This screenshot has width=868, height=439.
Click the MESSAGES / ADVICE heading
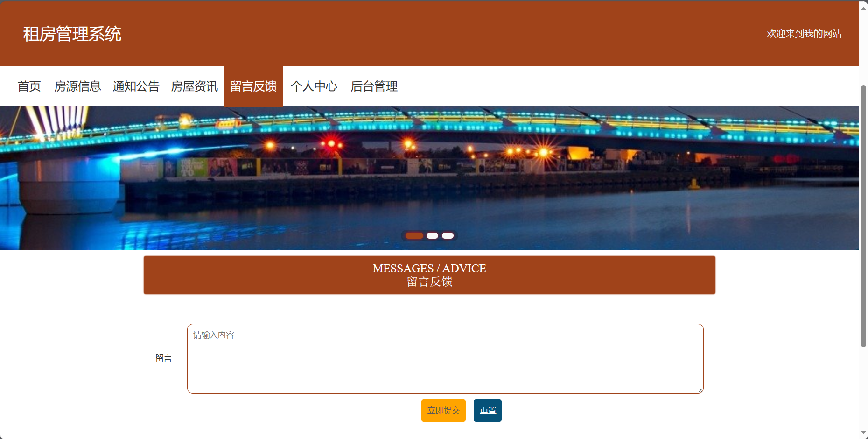(429, 269)
